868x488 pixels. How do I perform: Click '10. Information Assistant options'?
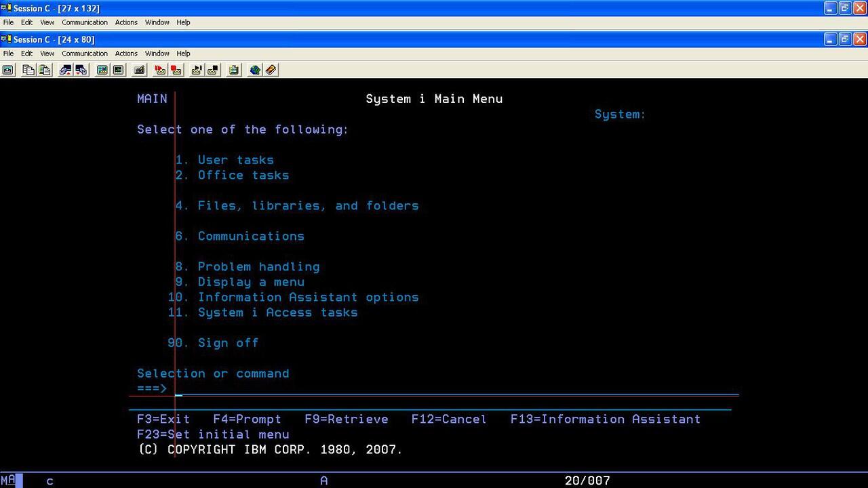tap(293, 297)
